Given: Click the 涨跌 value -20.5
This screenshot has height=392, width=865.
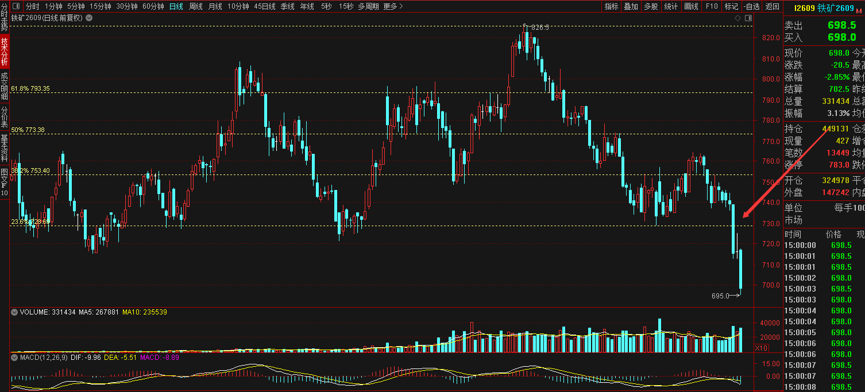Looking at the screenshot, I should (840, 65).
